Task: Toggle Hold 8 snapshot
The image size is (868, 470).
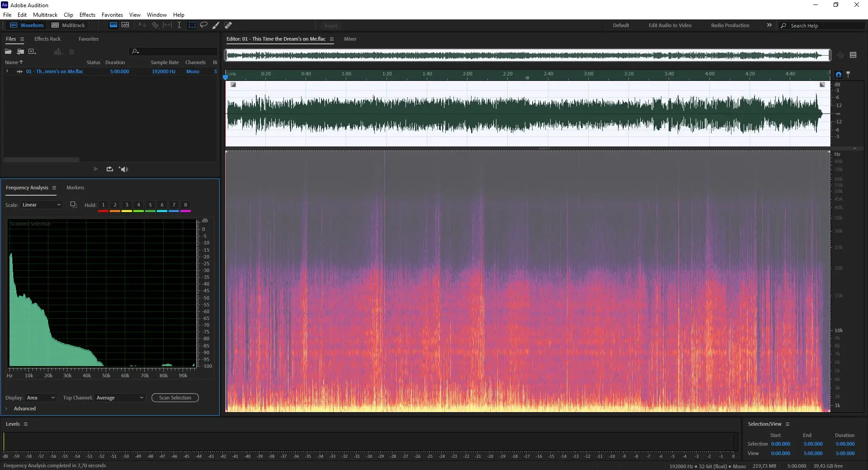Action: (x=185, y=205)
